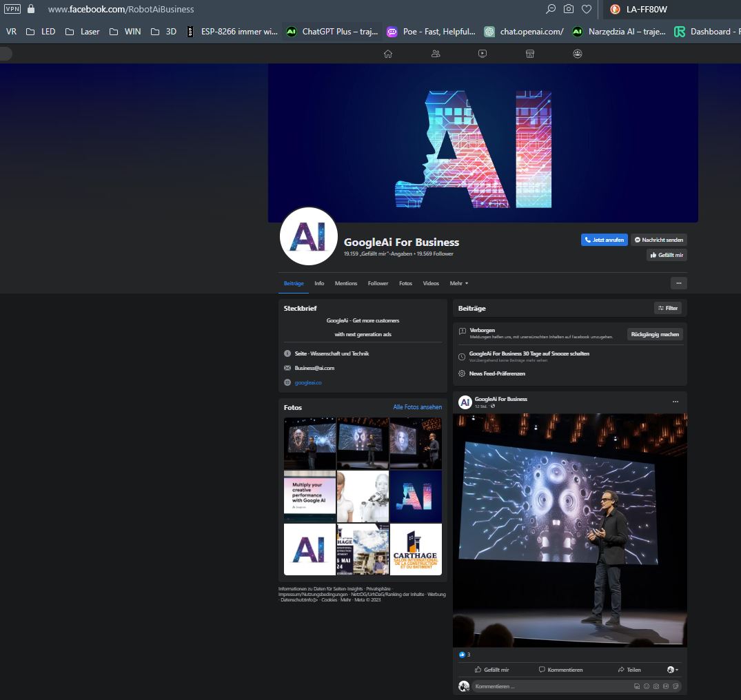Click the avatar sticker icon in comment box
Image resolution: width=741 pixels, height=700 pixels.
636,686
